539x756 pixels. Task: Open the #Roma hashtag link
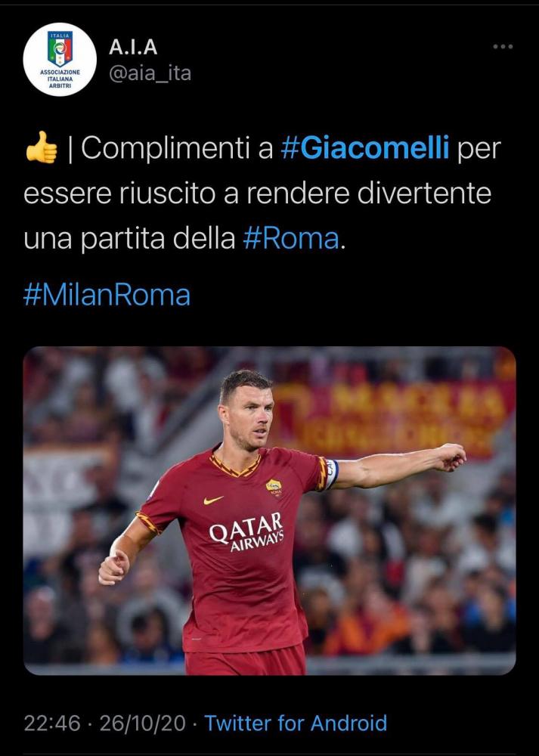tap(291, 239)
